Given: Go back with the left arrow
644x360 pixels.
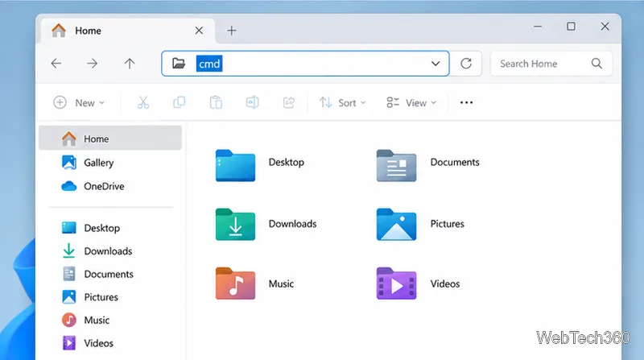Looking at the screenshot, I should click(56, 64).
